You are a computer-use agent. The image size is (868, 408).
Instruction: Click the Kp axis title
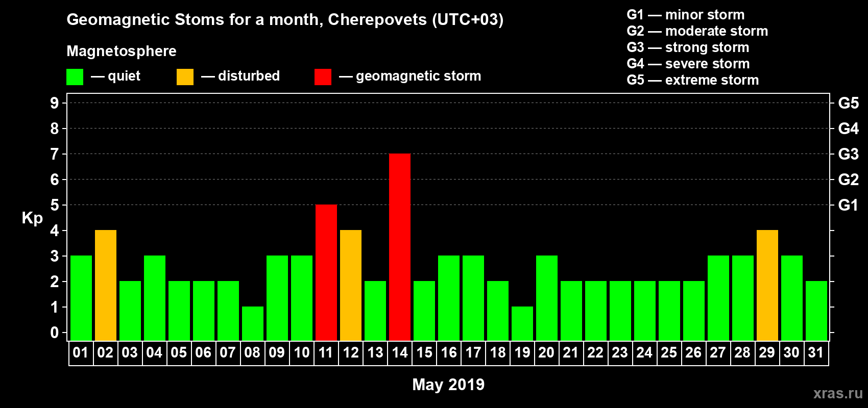[x=32, y=218]
